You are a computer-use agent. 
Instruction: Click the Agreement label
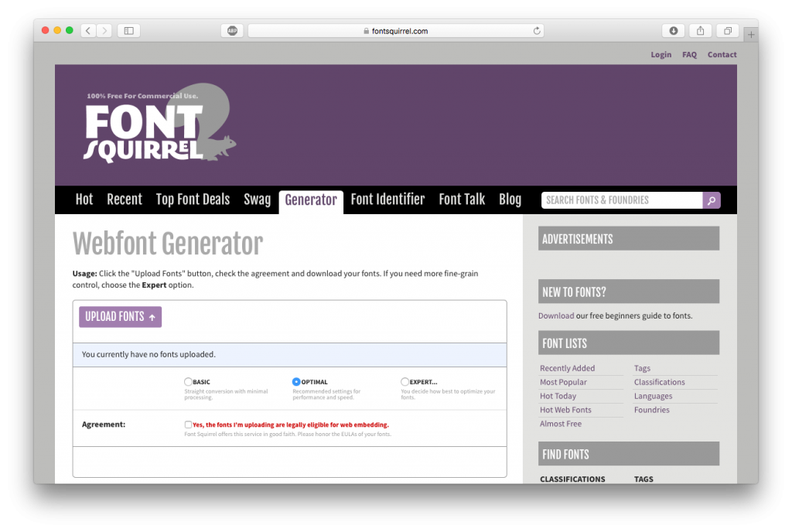[x=104, y=425]
